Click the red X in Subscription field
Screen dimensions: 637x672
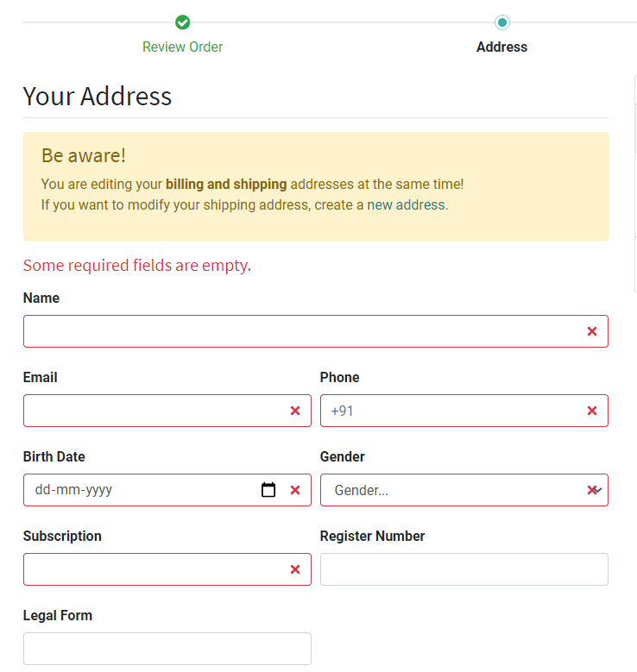pyautogui.click(x=295, y=569)
